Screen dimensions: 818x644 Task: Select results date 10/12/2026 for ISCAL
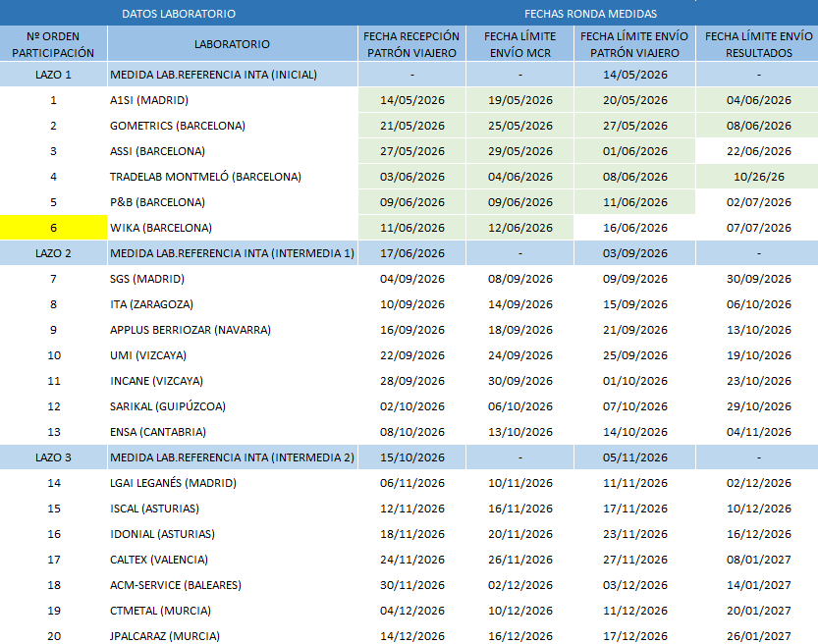[x=758, y=509]
